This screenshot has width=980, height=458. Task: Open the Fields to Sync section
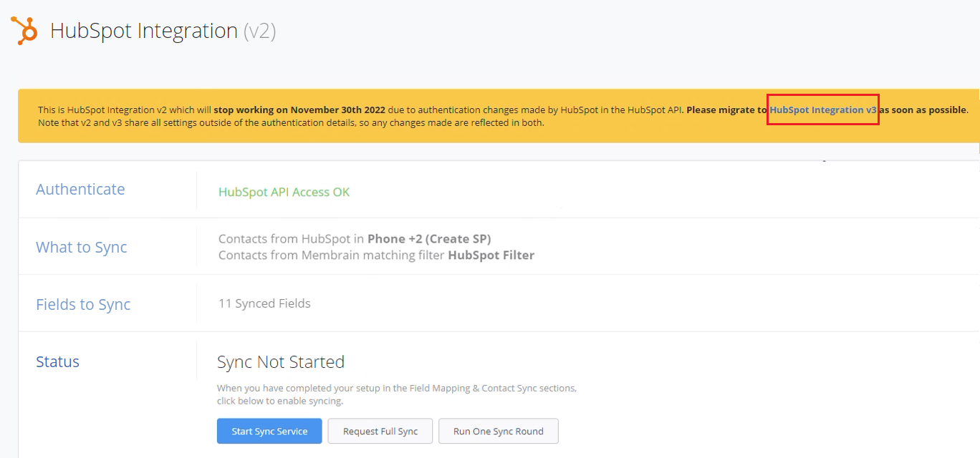[83, 304]
